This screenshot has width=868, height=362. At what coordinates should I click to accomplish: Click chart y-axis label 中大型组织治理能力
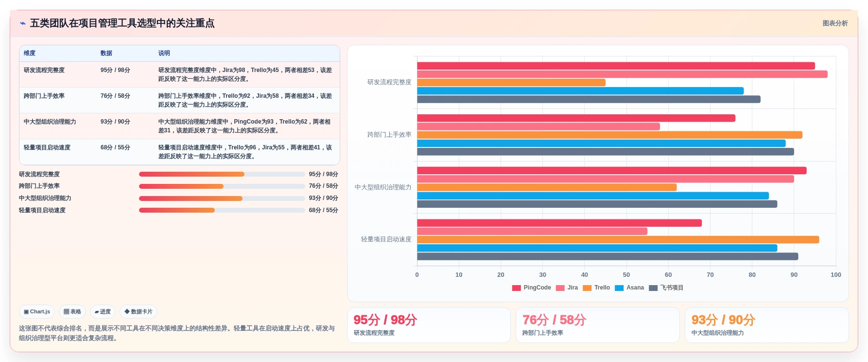(383, 187)
